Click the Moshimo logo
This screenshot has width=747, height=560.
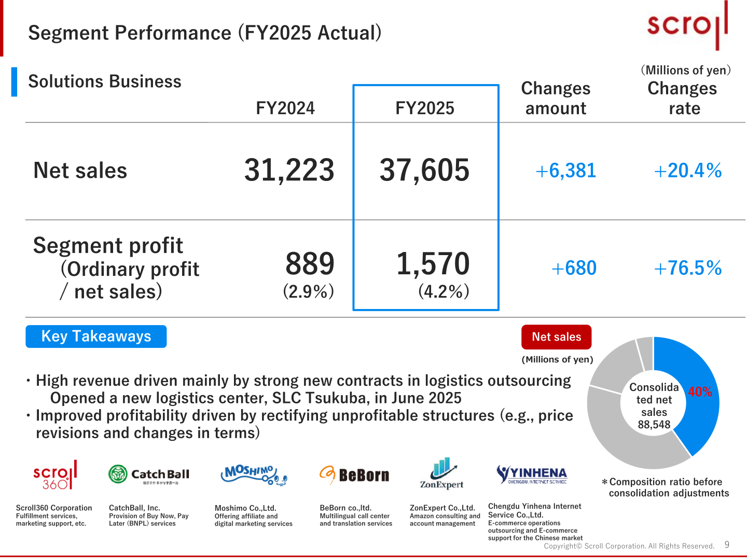coord(254,475)
